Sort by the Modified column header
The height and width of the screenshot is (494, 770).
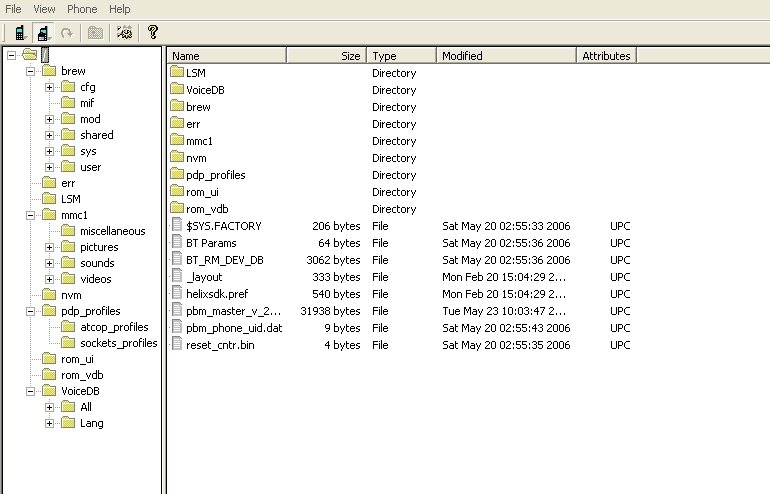click(506, 56)
